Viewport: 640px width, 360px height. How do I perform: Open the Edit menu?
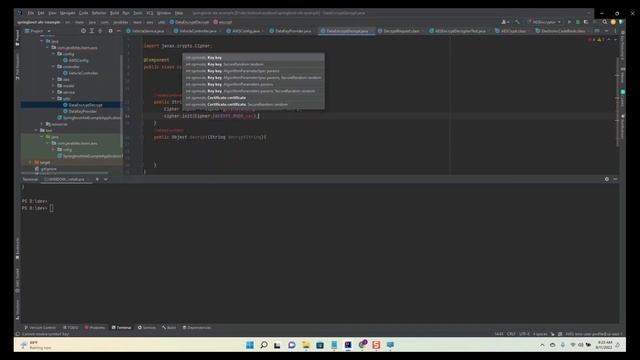[x=41, y=13]
